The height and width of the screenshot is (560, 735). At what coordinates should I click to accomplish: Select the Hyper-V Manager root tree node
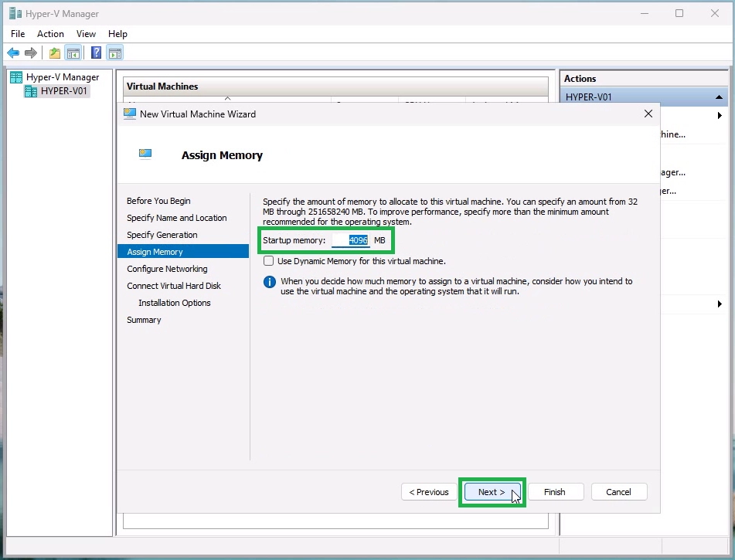point(62,77)
